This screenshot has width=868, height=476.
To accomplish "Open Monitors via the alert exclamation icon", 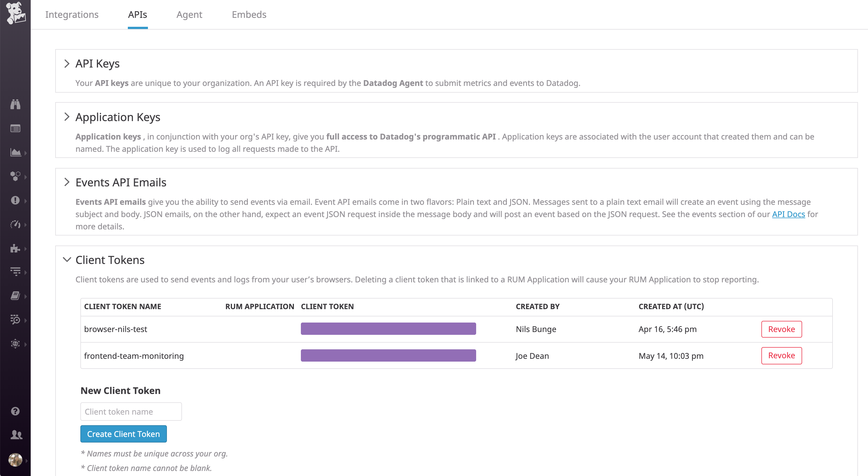I will (15, 200).
